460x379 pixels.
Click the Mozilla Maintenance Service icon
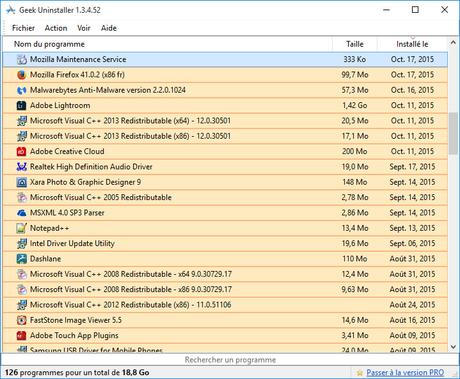click(22, 59)
